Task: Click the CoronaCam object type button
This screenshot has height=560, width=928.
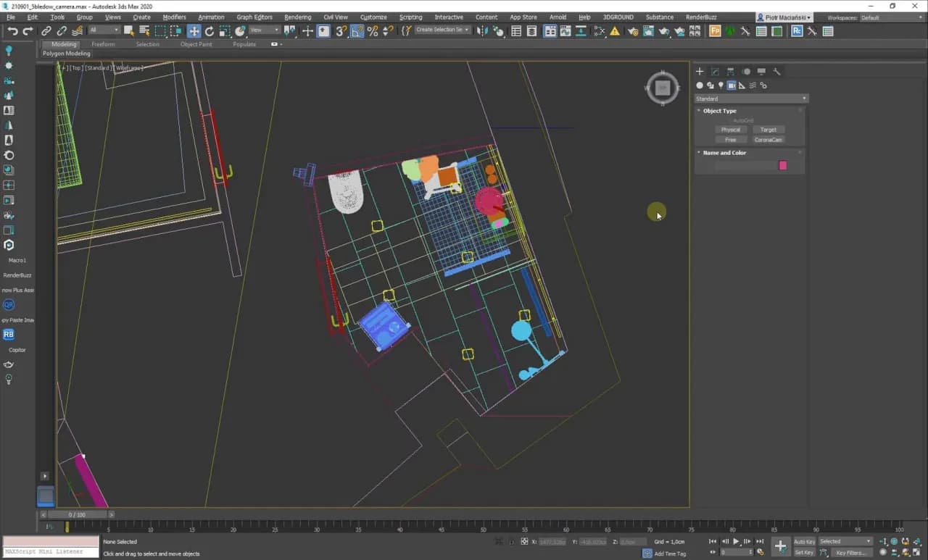Action: tap(768, 140)
